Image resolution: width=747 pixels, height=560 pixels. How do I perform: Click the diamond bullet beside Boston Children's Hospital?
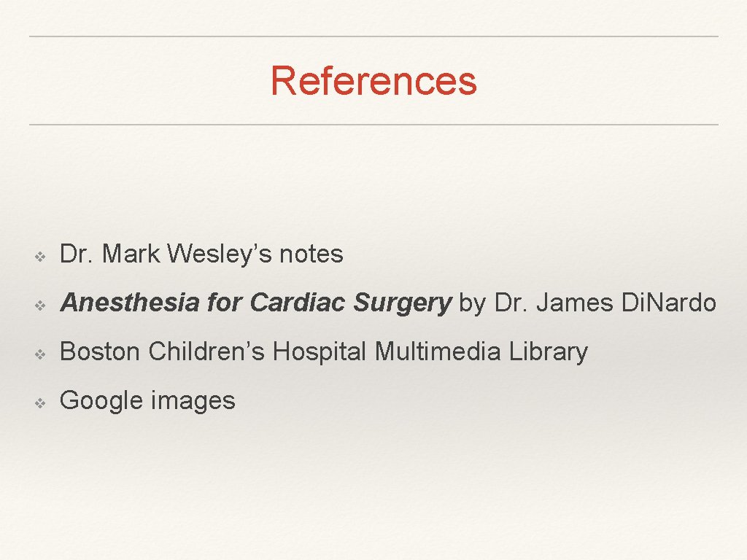coord(40,354)
